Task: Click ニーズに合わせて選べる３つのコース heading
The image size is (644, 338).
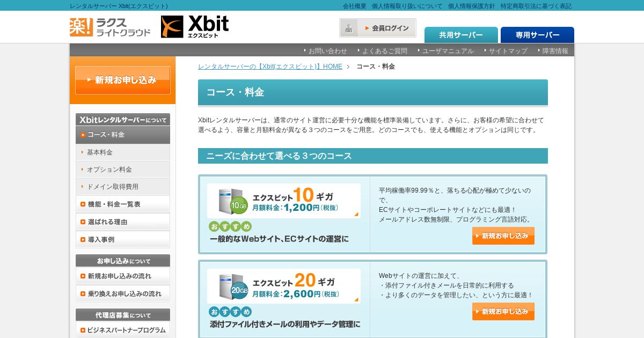Action: 373,156
